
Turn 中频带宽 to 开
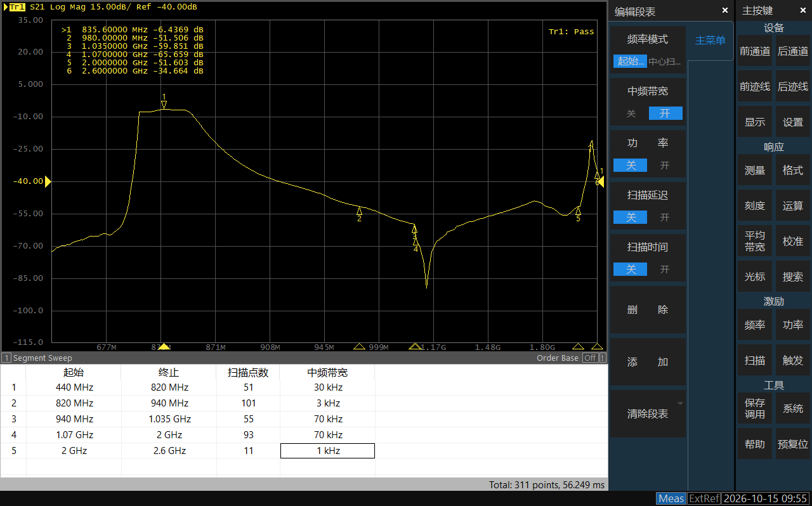pyautogui.click(x=665, y=114)
